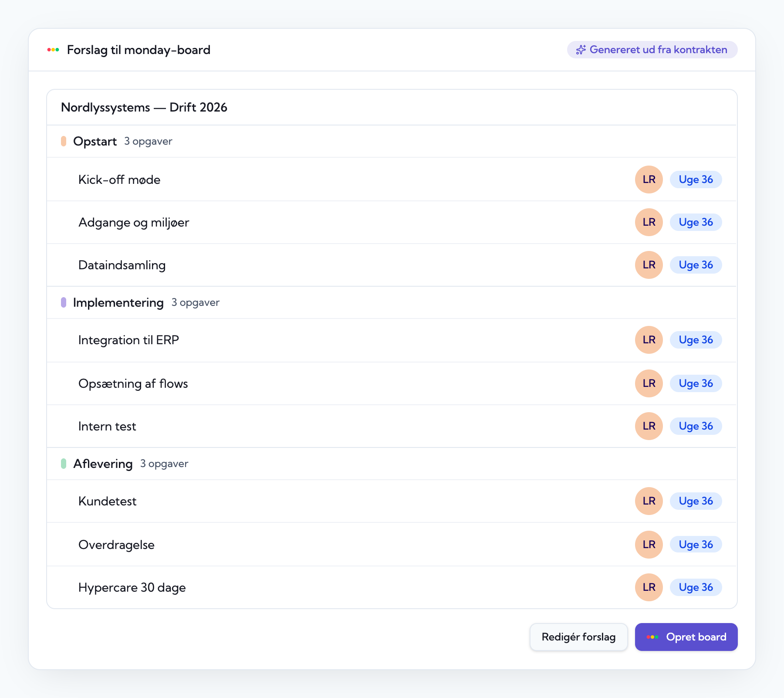The width and height of the screenshot is (784, 698).
Task: Collapse the Implementering group header
Action: (x=392, y=302)
